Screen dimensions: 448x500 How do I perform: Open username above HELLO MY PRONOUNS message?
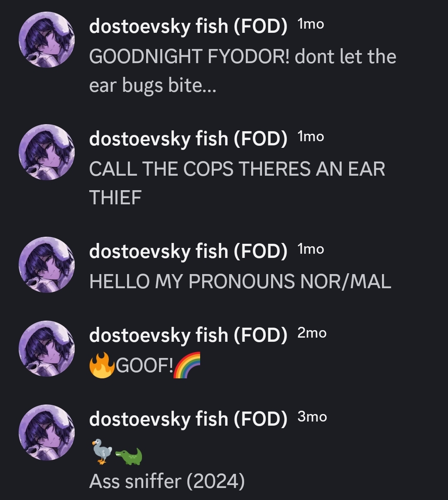pyautogui.click(x=188, y=252)
